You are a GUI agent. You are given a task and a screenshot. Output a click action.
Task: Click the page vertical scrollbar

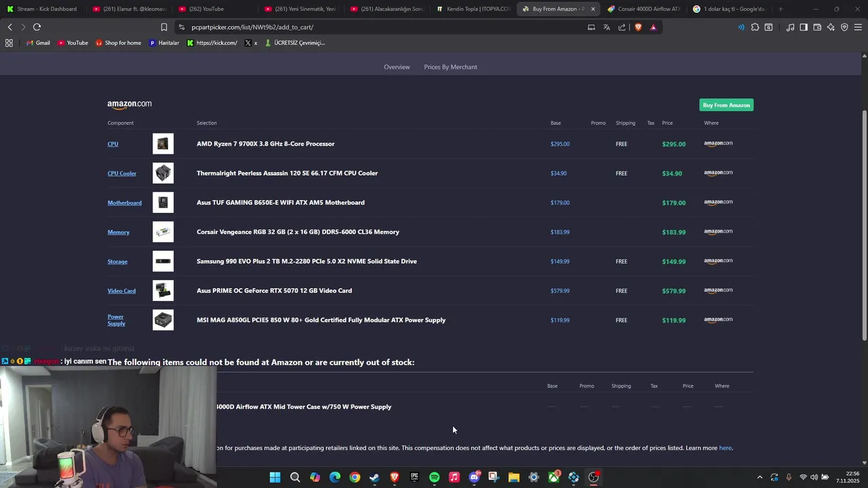(x=864, y=225)
